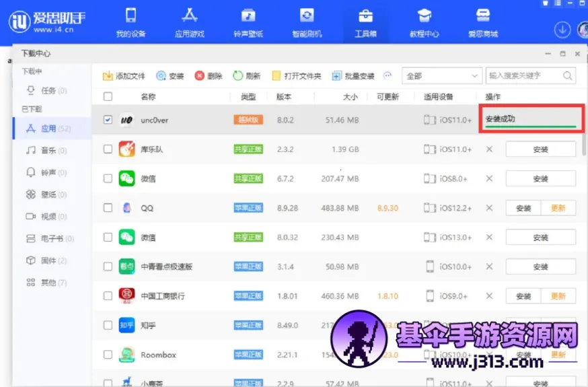The height and width of the screenshot is (387, 588).
Task: Click the vertical scrollbar of app list
Action: (x=584, y=144)
